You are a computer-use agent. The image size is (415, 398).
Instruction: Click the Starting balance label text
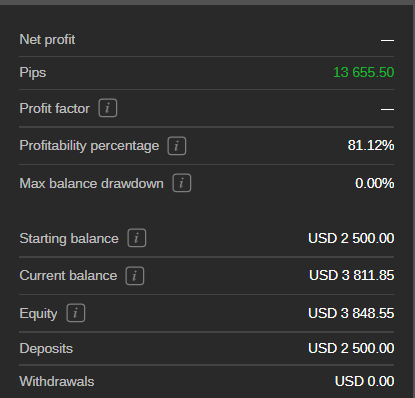[69, 239]
